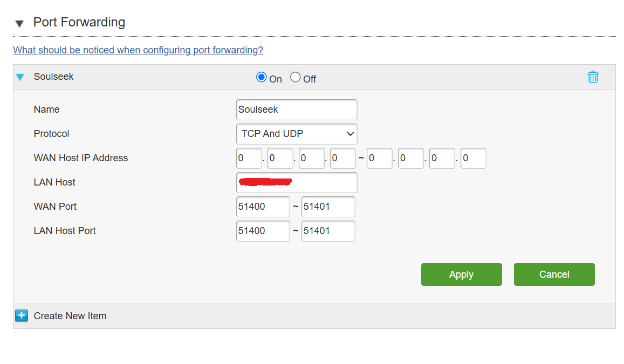Click the blue plus icon for new item
This screenshot has width=624, height=364.
click(x=22, y=316)
